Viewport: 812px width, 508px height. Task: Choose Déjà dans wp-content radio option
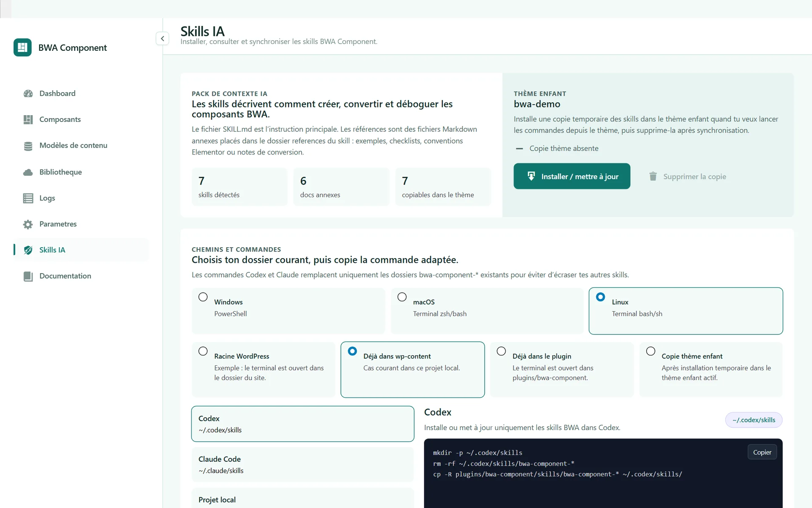tap(352, 351)
